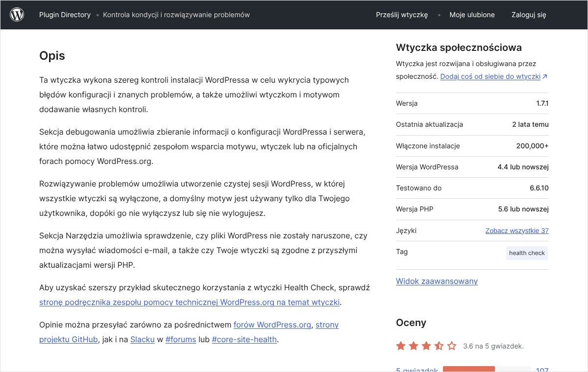The height and width of the screenshot is (372, 588).
Task: Click the 4.4 lub nowszej value
Action: [x=523, y=167]
